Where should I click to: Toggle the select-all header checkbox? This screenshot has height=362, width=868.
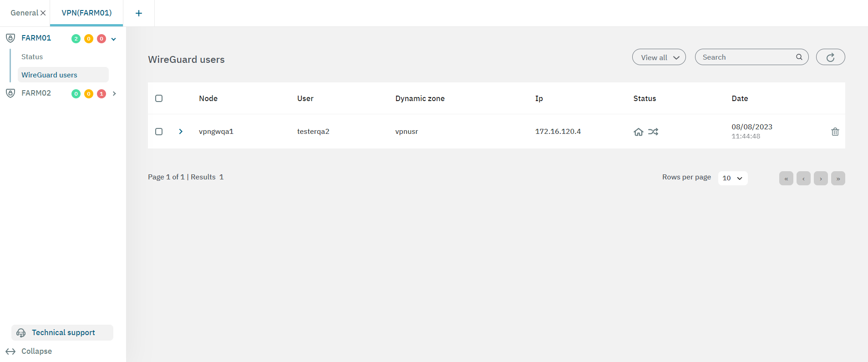(x=159, y=98)
